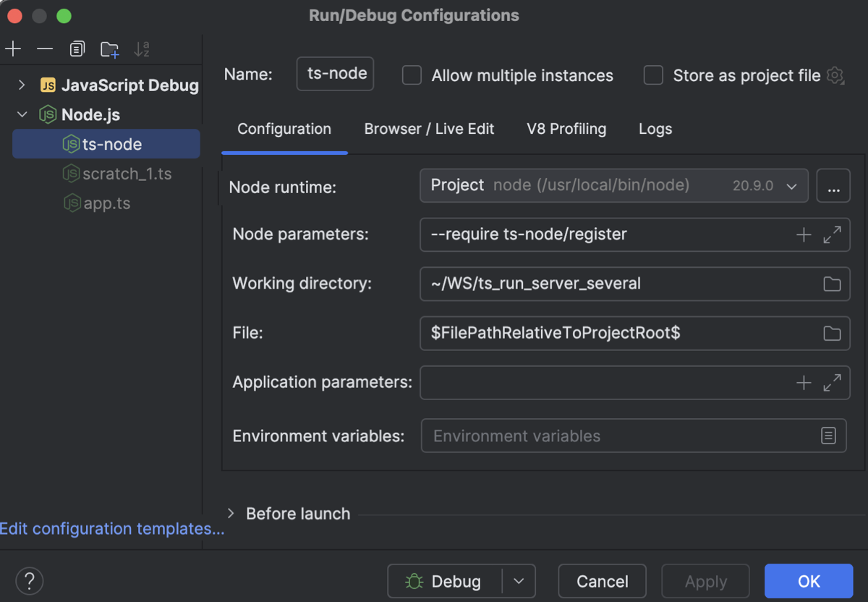Open settings gear next to Store as project file
This screenshot has height=602, width=868.
(x=835, y=75)
